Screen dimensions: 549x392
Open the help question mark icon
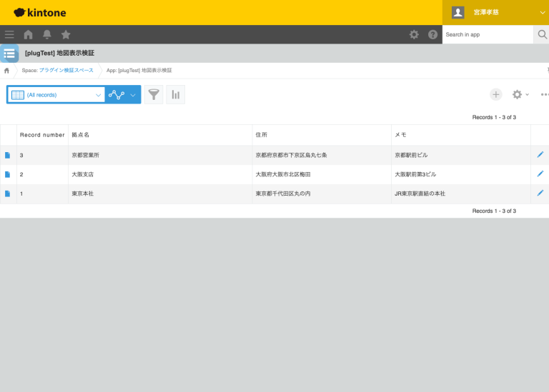point(432,34)
